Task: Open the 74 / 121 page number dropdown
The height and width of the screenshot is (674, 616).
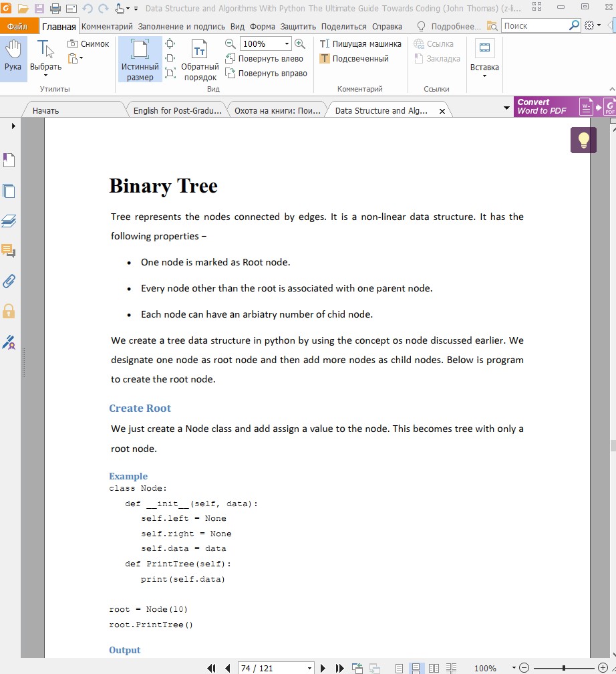Action: pos(309,669)
